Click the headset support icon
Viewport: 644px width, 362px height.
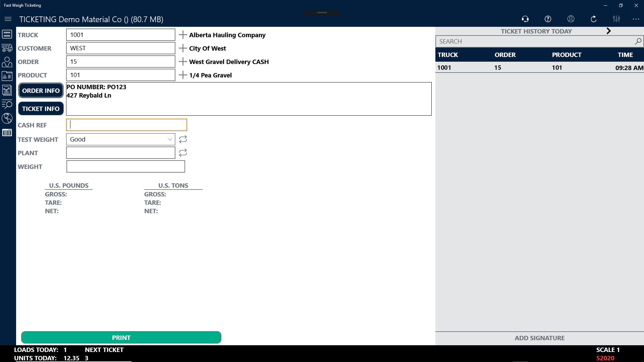[x=525, y=19]
